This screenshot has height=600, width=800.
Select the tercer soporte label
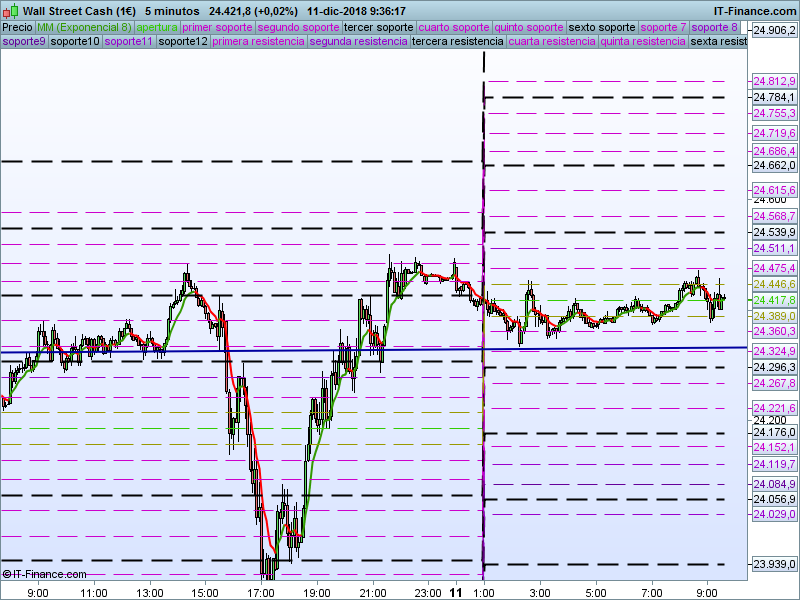pos(379,27)
